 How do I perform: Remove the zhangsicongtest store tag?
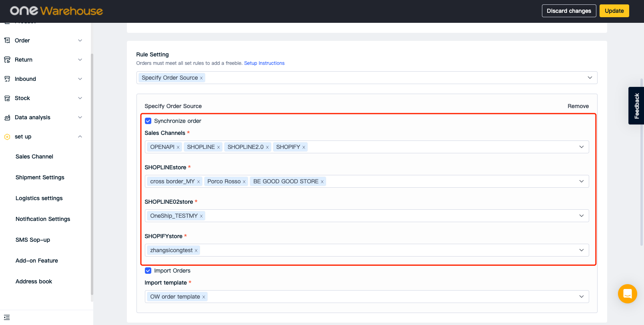(196, 251)
